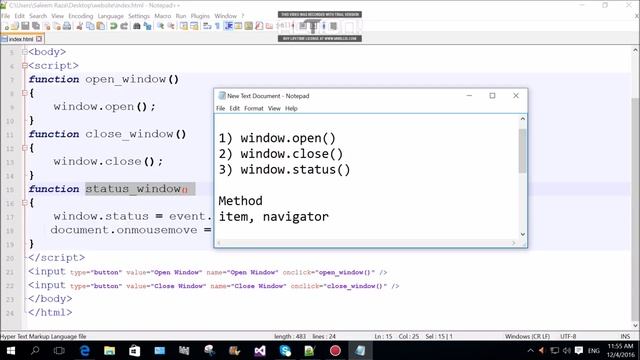Open File Explorer from the taskbar
This screenshot has width=640, height=360.
(x=109, y=351)
